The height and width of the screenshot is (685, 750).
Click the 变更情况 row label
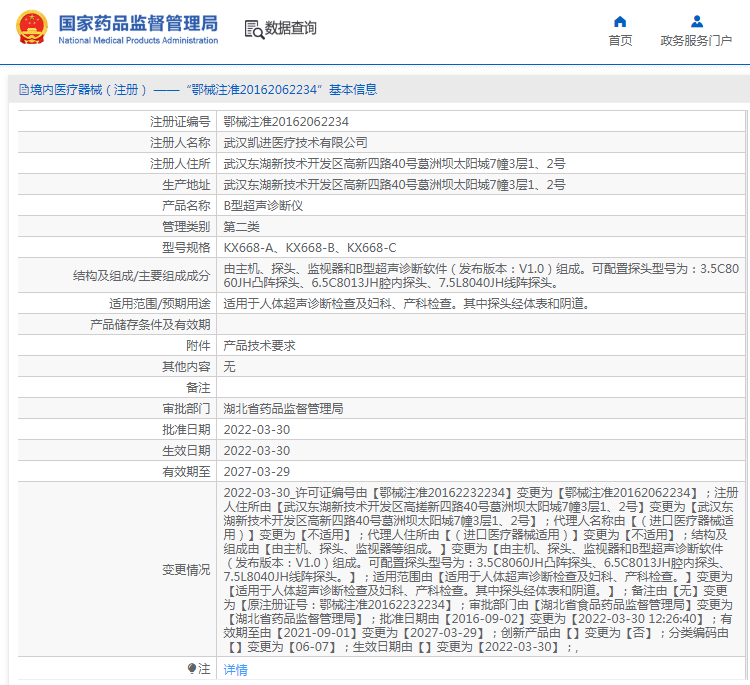[186, 570]
